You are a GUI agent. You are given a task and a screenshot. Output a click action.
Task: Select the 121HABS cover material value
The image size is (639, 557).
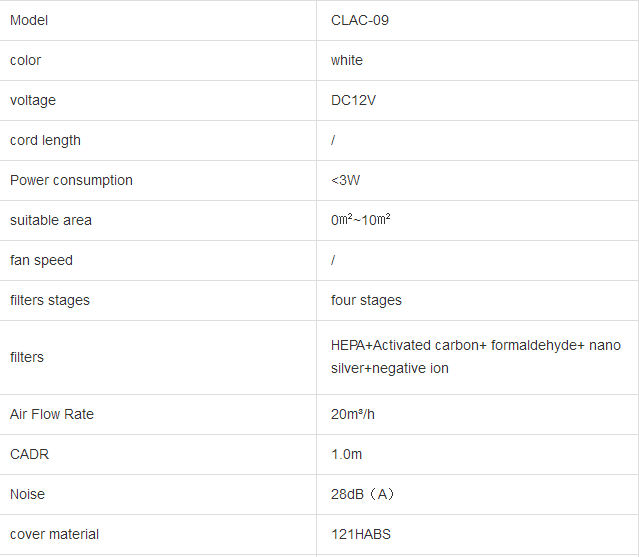(361, 534)
